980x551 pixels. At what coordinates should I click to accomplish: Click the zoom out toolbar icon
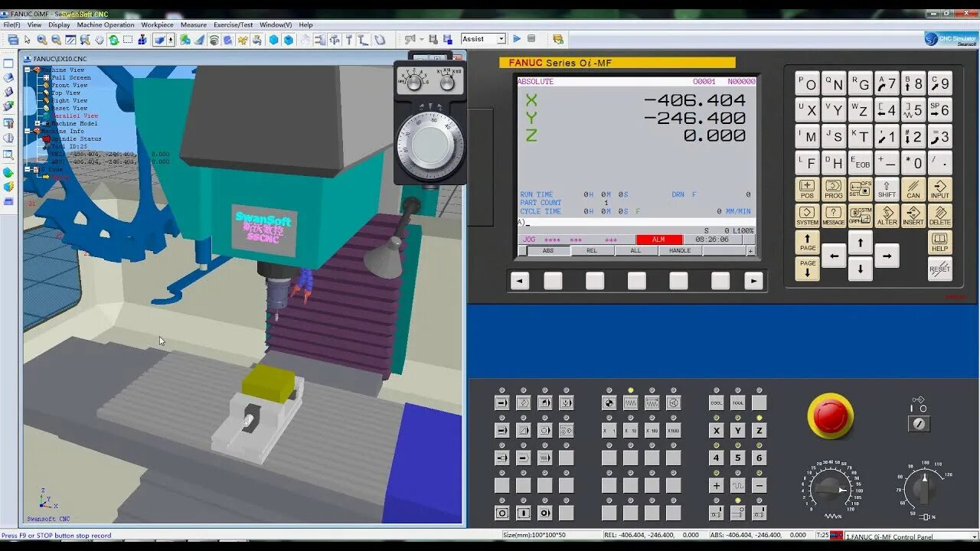(x=56, y=40)
